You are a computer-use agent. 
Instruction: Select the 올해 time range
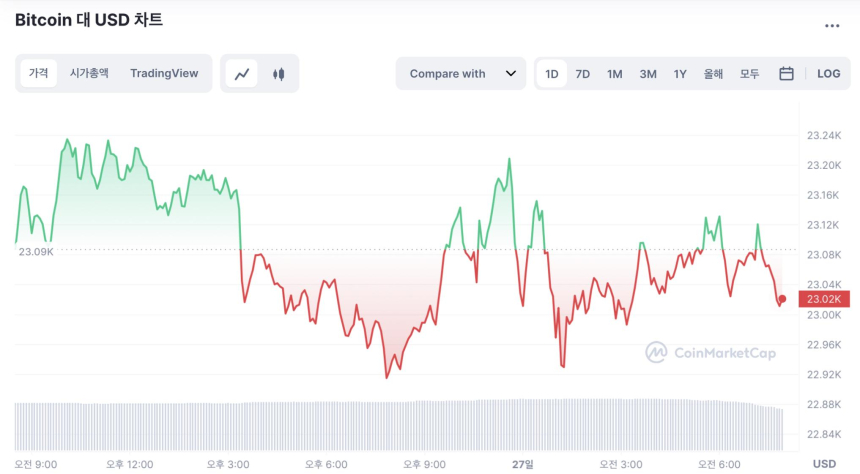point(713,73)
